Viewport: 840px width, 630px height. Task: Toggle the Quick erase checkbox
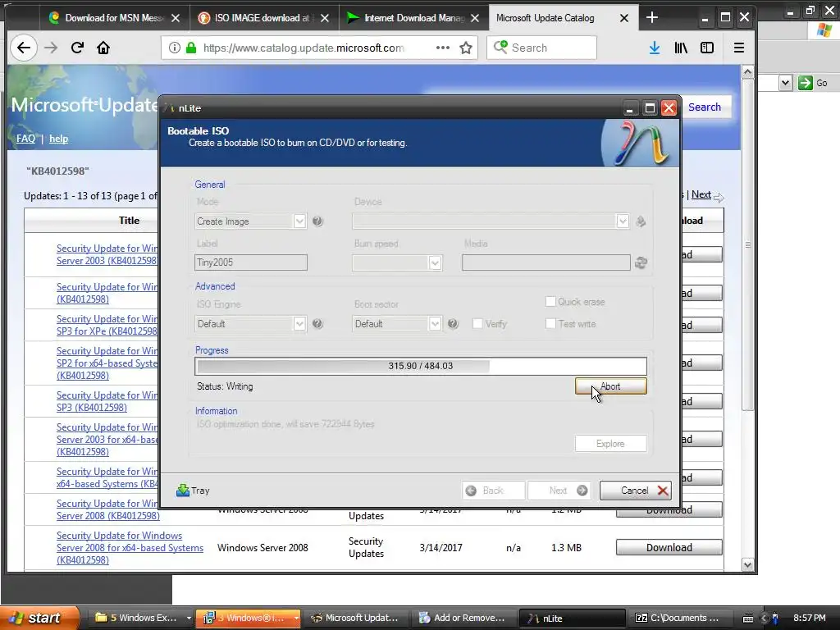(x=550, y=302)
